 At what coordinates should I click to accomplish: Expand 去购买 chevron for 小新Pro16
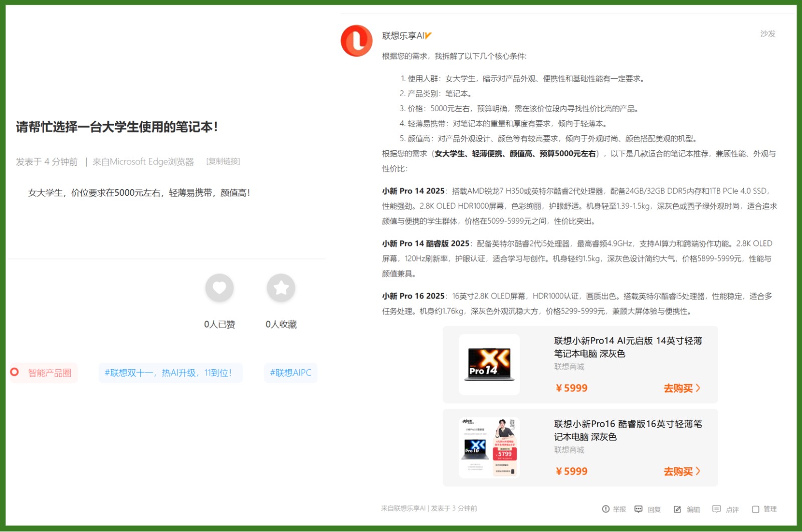[x=698, y=471]
